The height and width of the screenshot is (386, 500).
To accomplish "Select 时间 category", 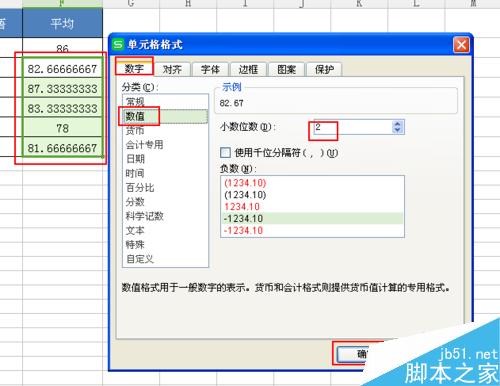I will pos(165,173).
